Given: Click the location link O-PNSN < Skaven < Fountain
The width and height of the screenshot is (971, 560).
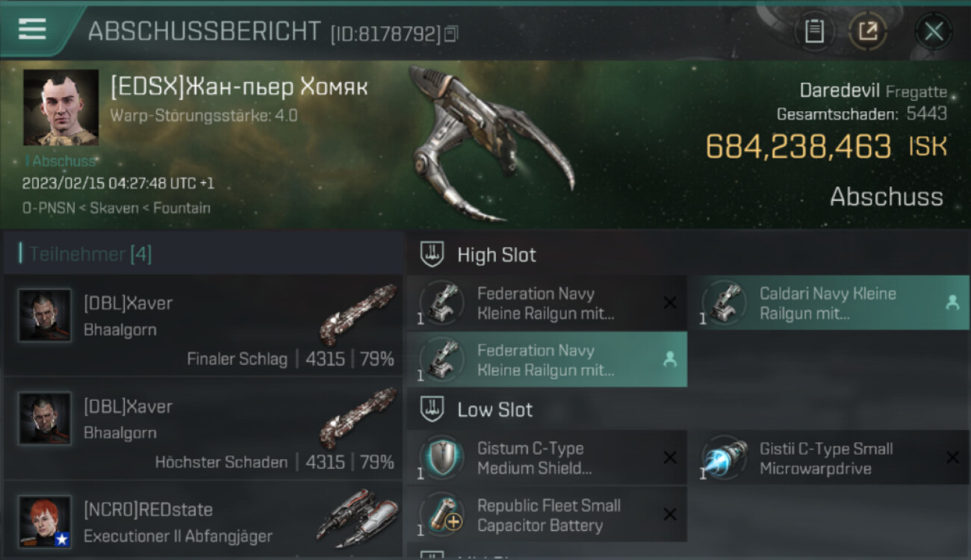Looking at the screenshot, I should point(116,208).
